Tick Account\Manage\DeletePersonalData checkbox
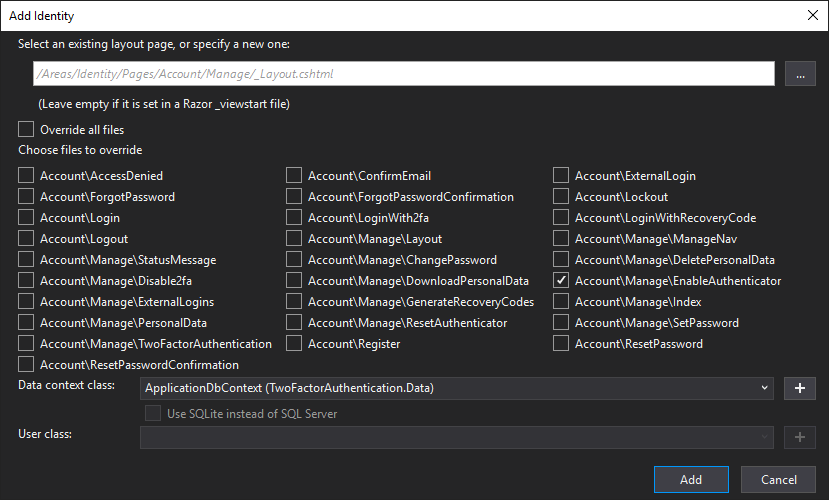This screenshot has height=500, width=829. point(562,260)
